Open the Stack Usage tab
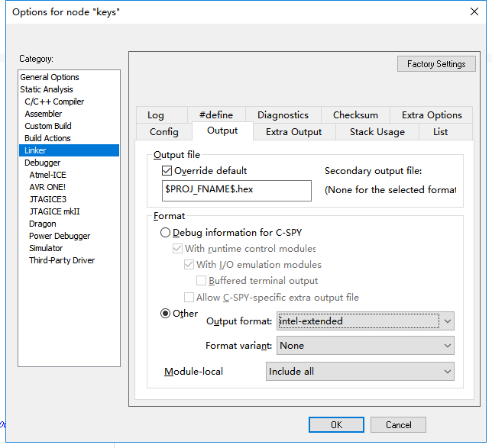This screenshot has width=492, height=448. (x=377, y=132)
